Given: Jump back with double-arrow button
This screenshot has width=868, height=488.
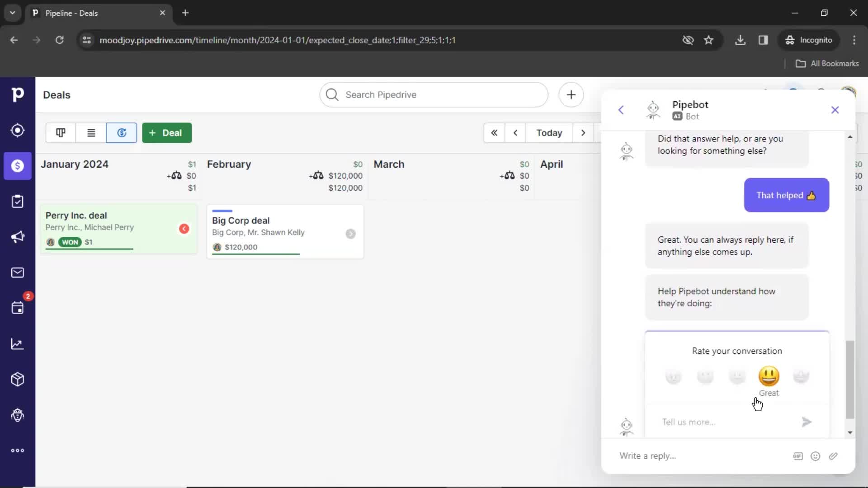Looking at the screenshot, I should 494,133.
